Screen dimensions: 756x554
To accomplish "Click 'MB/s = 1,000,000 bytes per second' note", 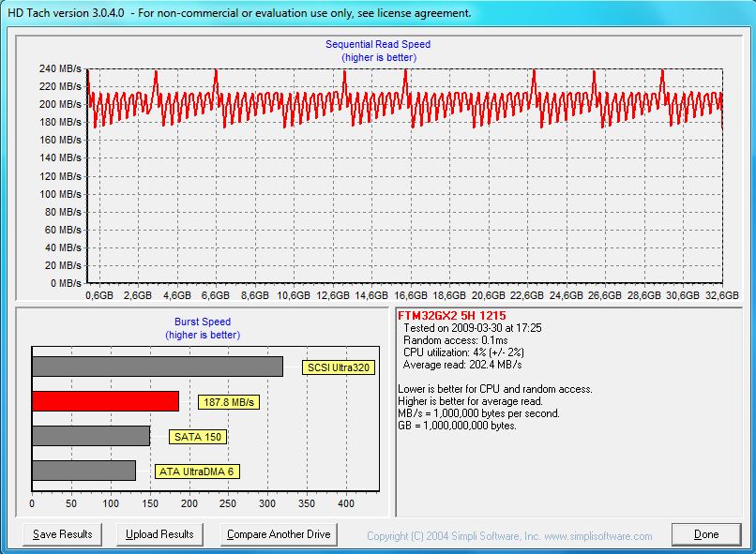I will (x=478, y=413).
